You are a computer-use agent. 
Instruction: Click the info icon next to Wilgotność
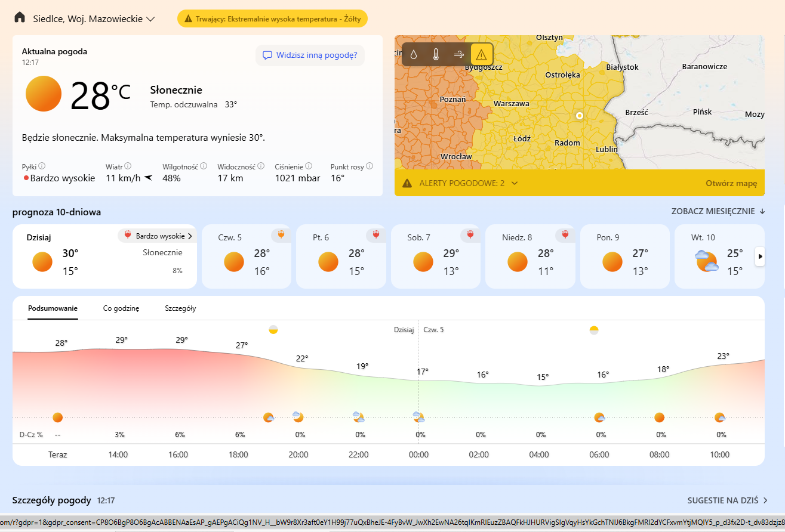(204, 167)
